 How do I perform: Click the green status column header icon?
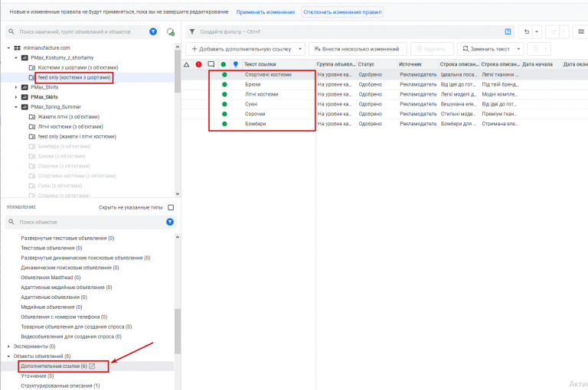[224, 64]
